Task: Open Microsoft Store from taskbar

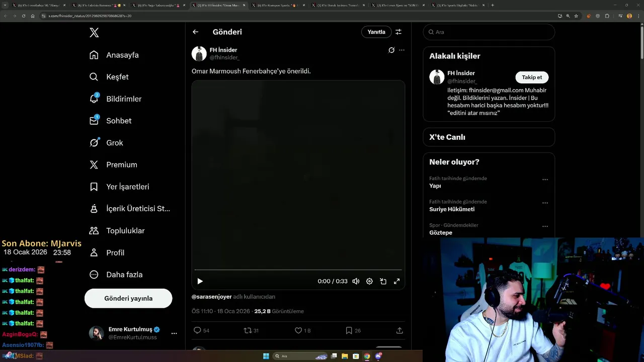Action: click(356, 356)
